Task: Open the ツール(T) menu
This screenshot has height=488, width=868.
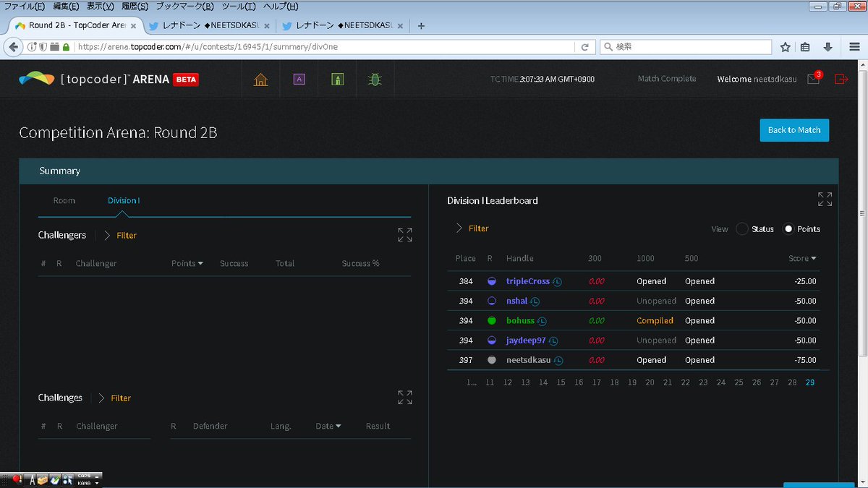Action: pos(239,7)
